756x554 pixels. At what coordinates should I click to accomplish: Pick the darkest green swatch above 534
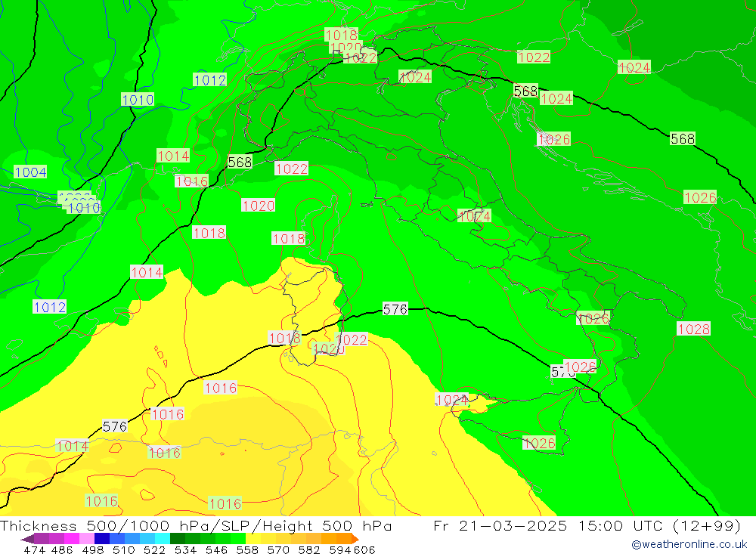tap(178, 539)
